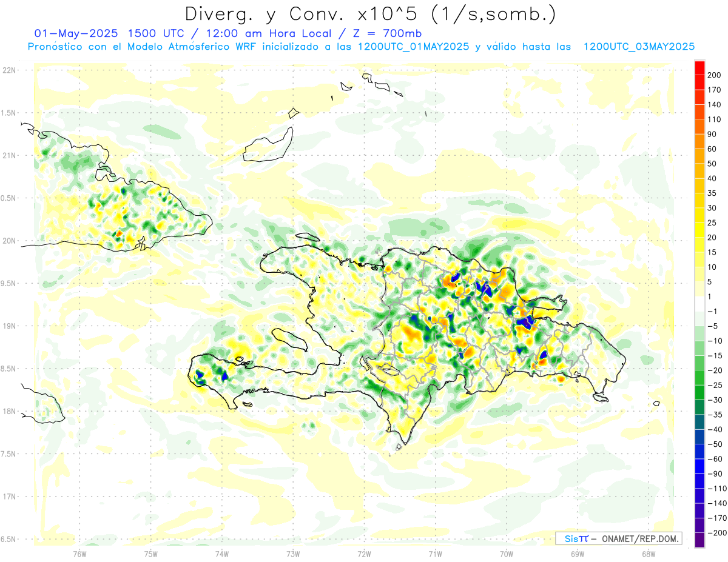Screen dimensions: 728x562
Task: Click the positive '50' colorbar value
Action: coord(712,164)
